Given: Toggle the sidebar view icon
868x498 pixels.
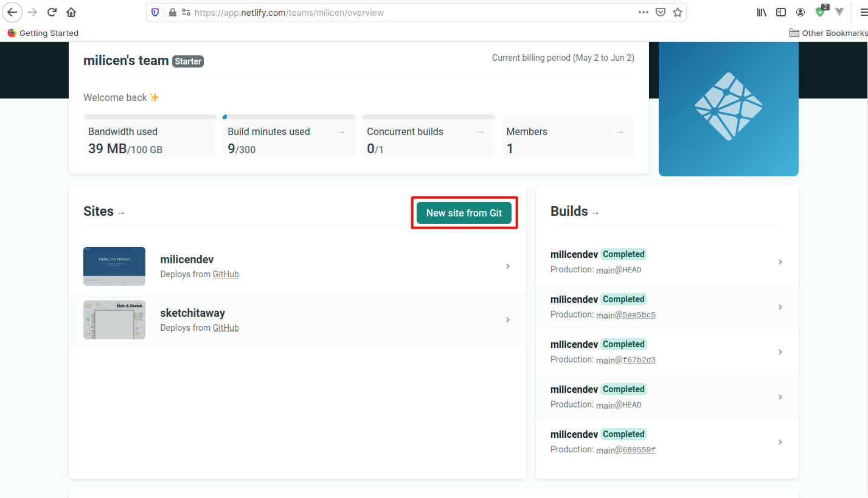Looking at the screenshot, I should [781, 12].
